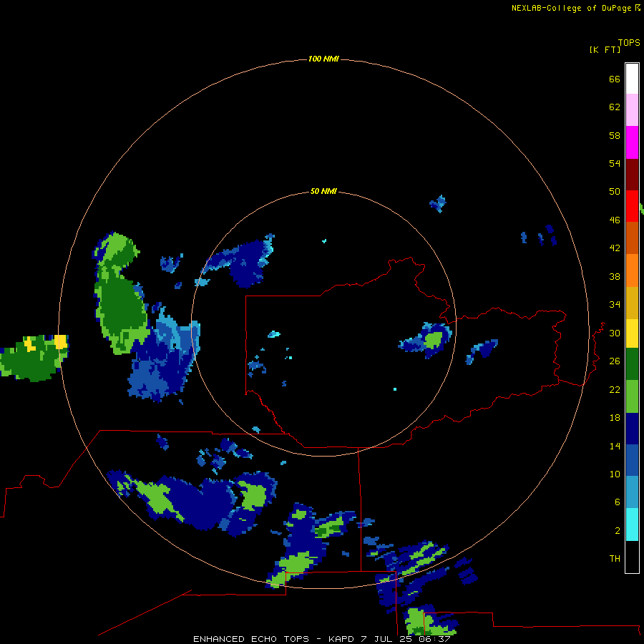
Task: Pick the yellow legend swatch
Action: [632, 333]
